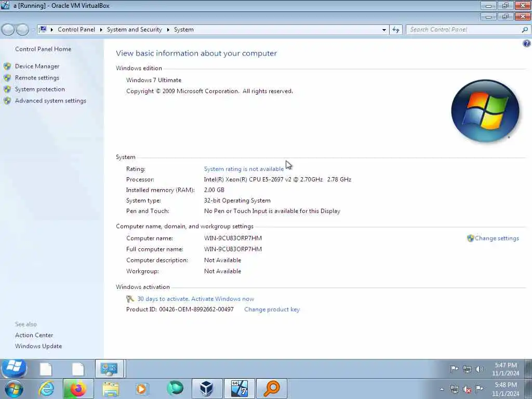Open System protection link

pyautogui.click(x=39, y=89)
